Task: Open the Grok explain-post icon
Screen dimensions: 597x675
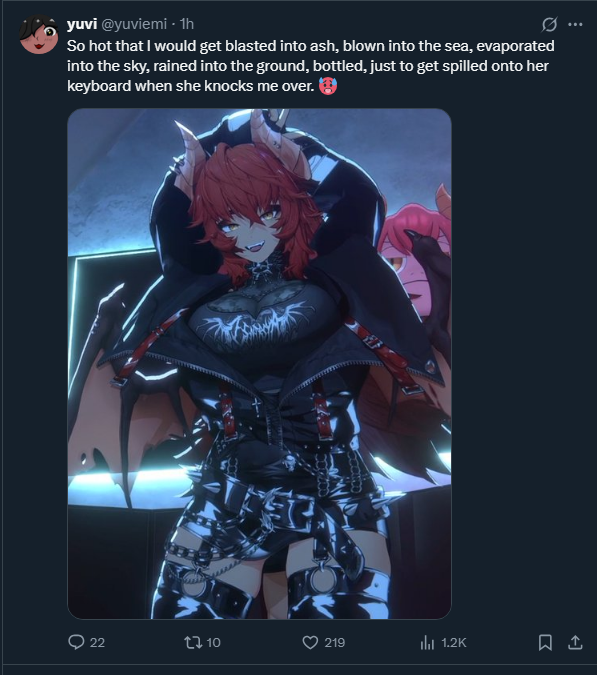Action: tap(549, 25)
